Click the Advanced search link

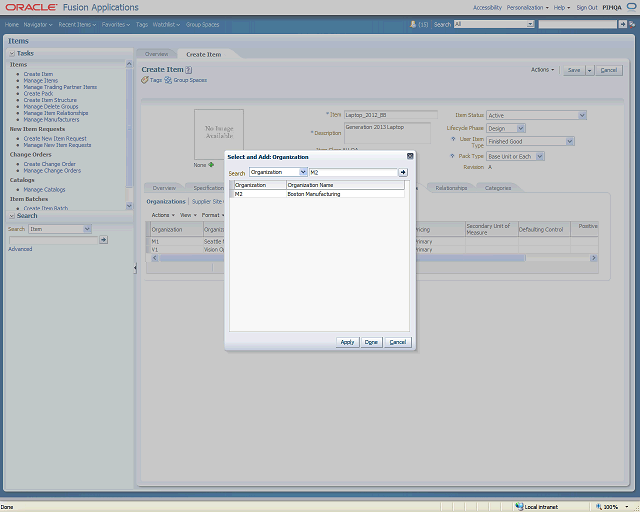coord(20,249)
